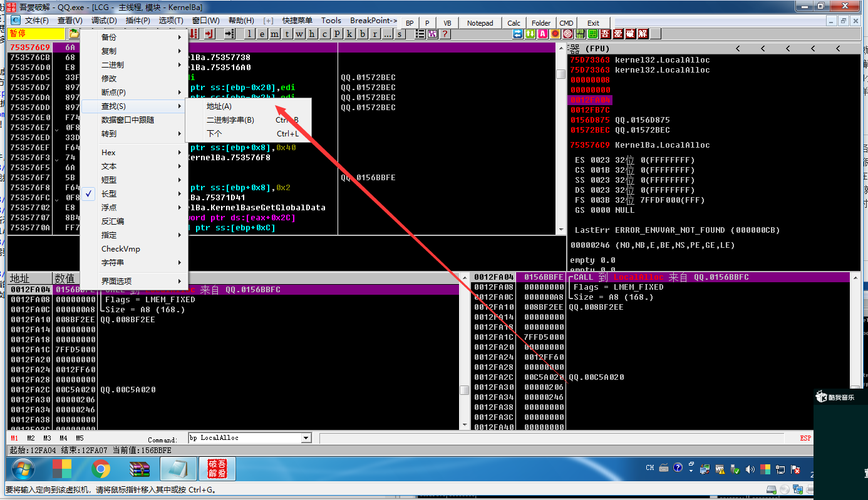868x500 pixels.
Task: Open threads 't' toolbar button
Action: tap(287, 34)
